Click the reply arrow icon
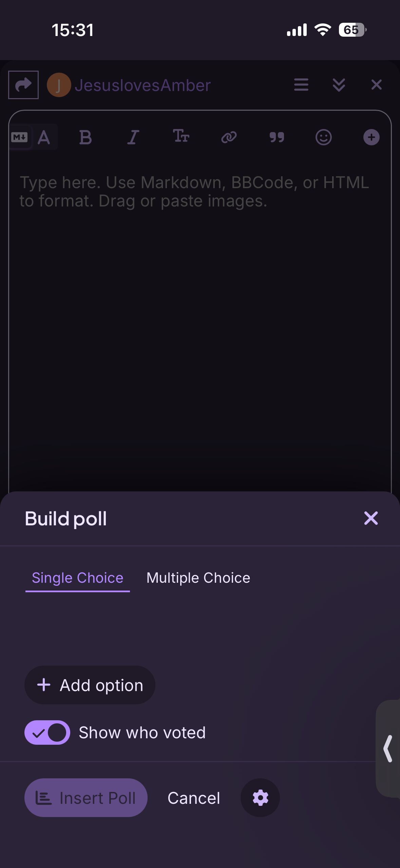The image size is (400, 868). coord(23,85)
